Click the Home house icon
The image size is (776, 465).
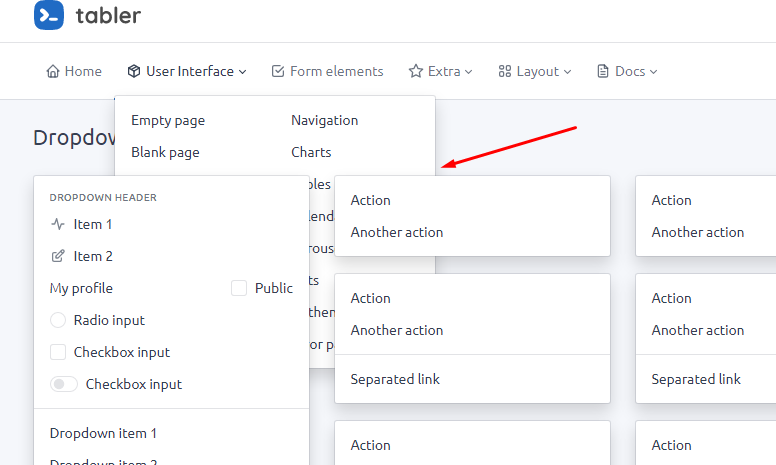[53, 71]
